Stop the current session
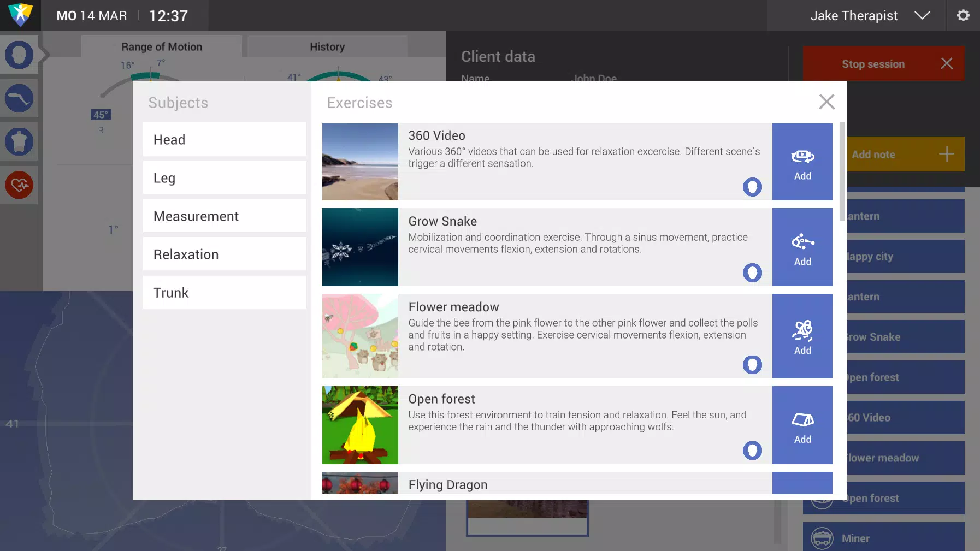The image size is (980, 551). click(x=883, y=64)
